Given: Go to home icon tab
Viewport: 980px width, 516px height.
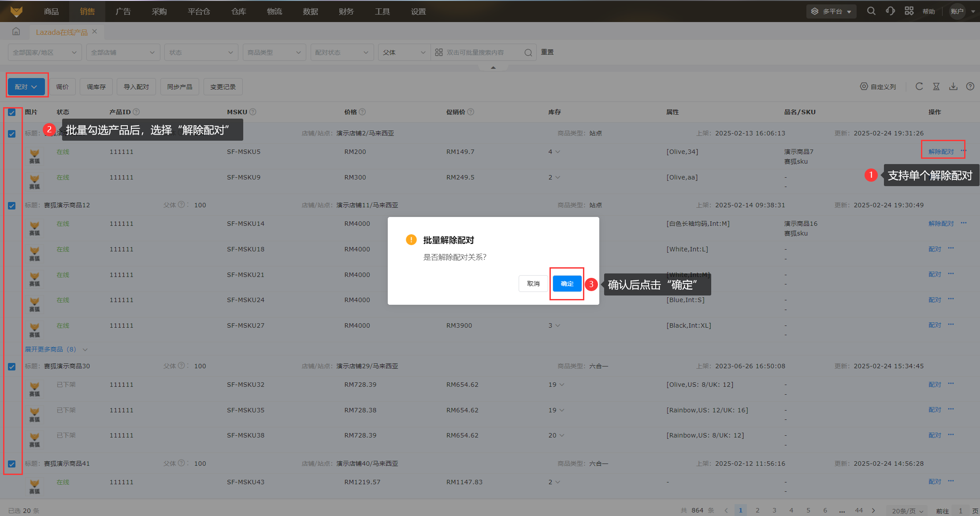Looking at the screenshot, I should (16, 32).
